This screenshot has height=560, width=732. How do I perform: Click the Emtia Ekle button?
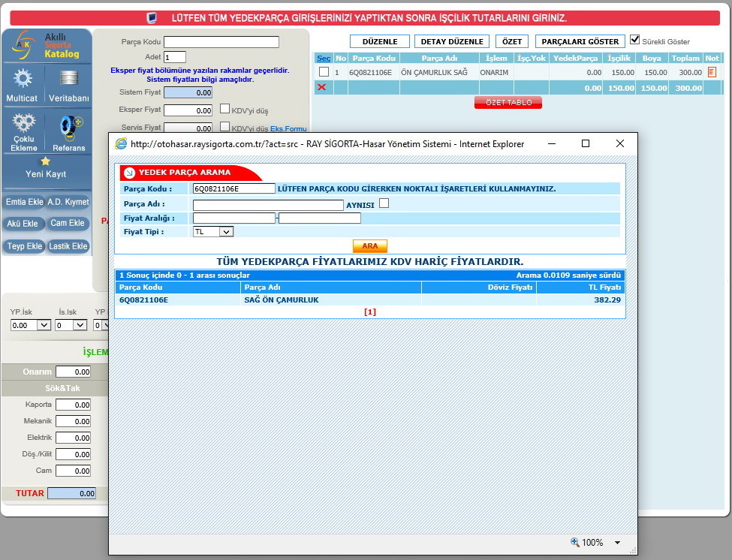pos(24,202)
